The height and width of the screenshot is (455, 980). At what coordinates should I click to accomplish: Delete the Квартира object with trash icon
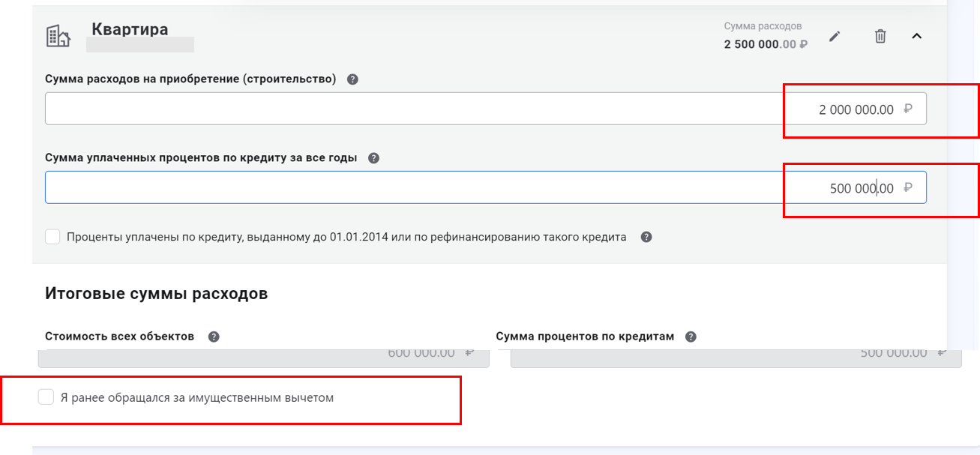[x=880, y=36]
